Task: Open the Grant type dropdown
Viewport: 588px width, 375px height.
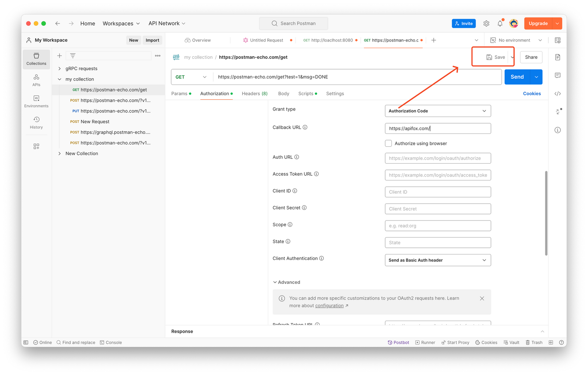Action: (438, 111)
